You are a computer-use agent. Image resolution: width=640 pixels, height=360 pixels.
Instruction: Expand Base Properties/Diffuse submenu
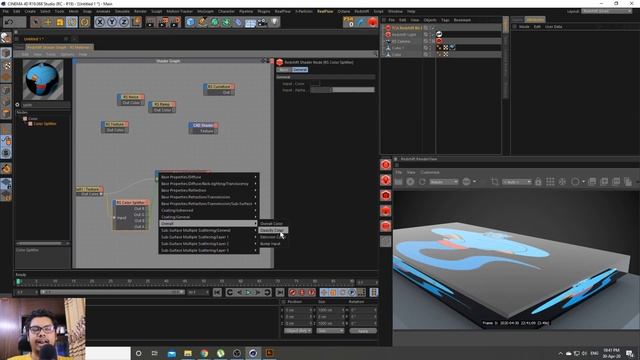[x=209, y=177]
